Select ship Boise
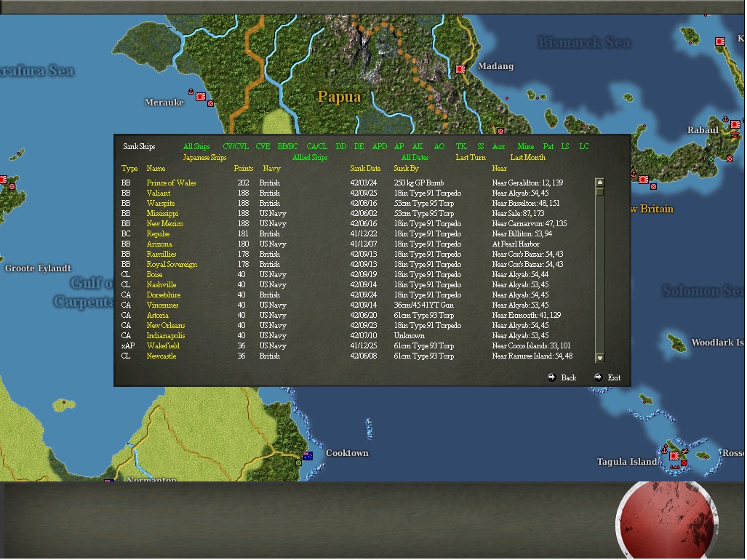 pos(154,274)
